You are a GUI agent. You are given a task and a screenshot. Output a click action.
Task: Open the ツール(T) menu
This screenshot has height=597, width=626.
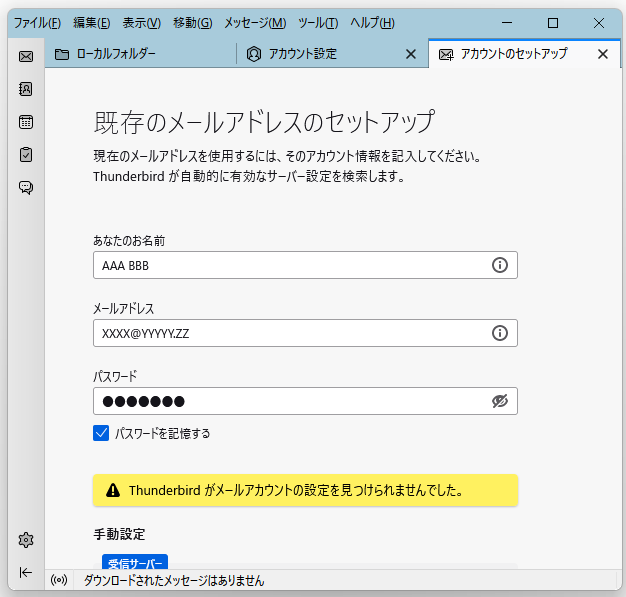[x=318, y=23]
